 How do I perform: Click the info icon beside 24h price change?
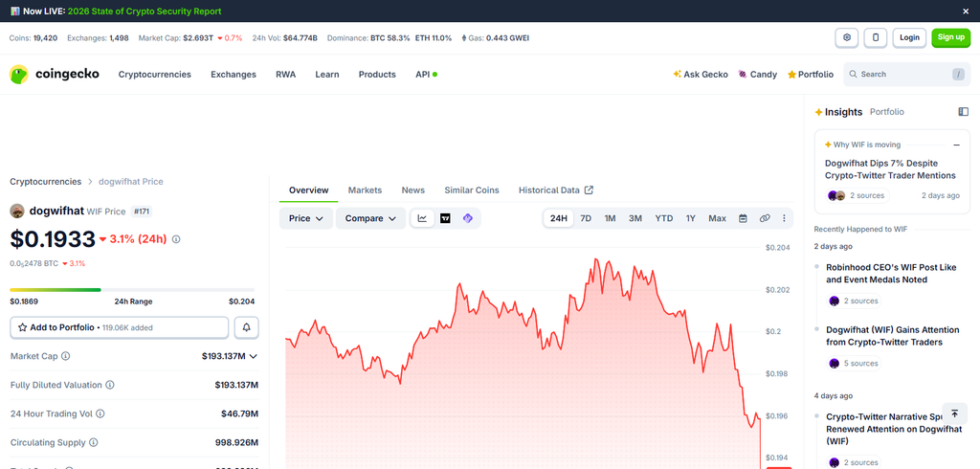click(176, 239)
